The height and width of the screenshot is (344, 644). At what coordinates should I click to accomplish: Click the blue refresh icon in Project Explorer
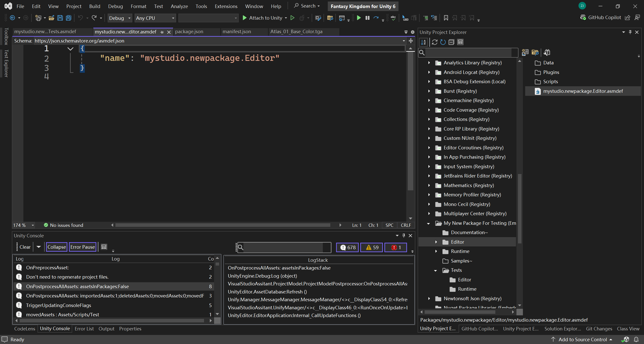(443, 42)
